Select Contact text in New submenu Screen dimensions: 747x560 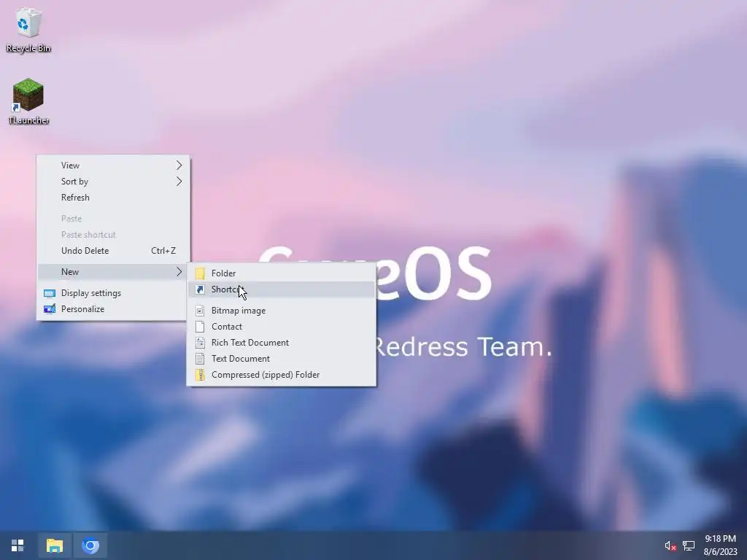pyautogui.click(x=227, y=327)
